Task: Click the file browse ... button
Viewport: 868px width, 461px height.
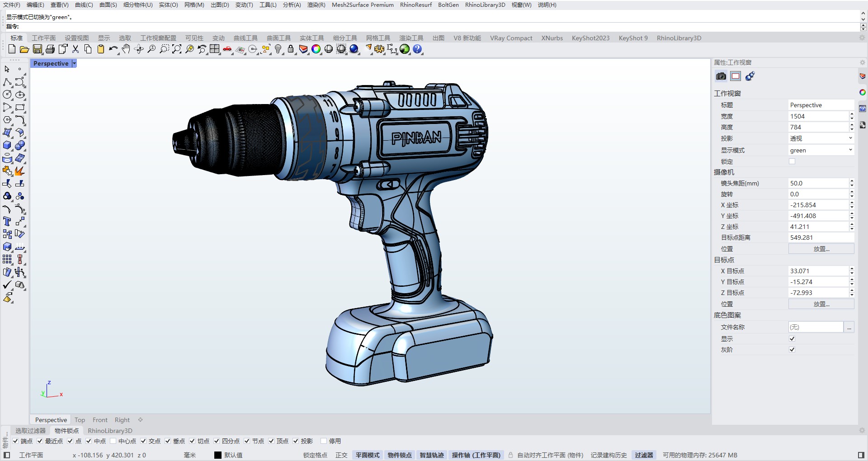Action: (x=849, y=327)
